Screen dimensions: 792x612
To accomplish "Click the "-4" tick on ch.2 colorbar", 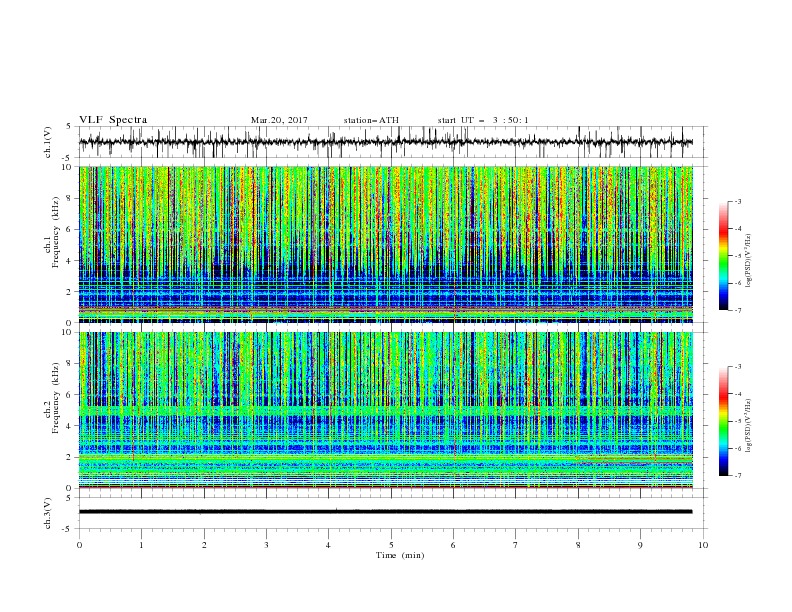I will [x=738, y=394].
